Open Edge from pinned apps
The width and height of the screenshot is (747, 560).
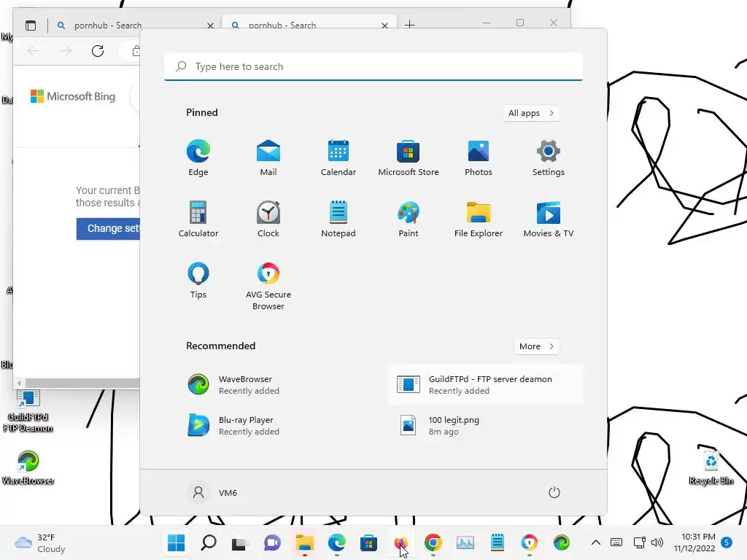198,158
